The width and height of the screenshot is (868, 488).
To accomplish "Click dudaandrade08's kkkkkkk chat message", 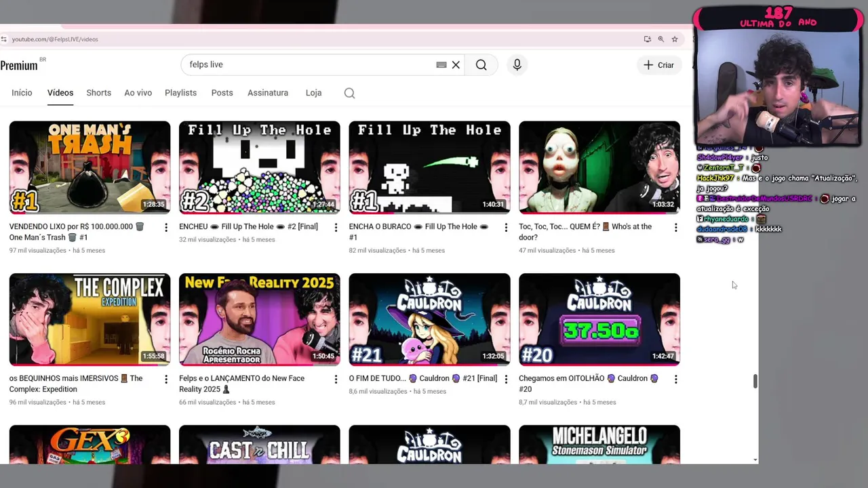I will tap(739, 229).
